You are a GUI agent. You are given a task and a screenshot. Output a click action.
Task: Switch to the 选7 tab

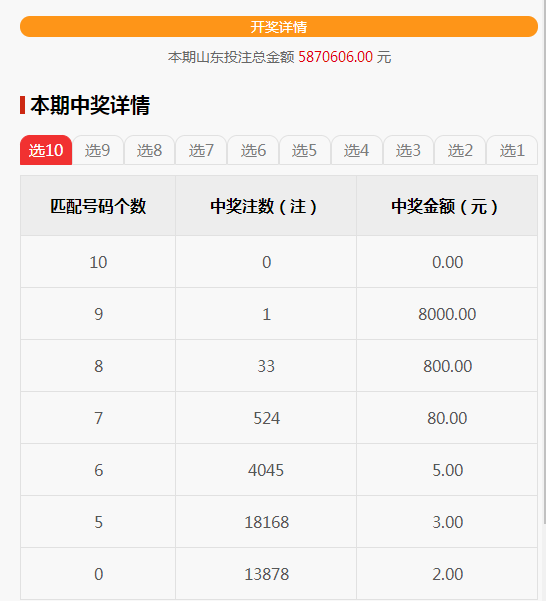[201, 150]
